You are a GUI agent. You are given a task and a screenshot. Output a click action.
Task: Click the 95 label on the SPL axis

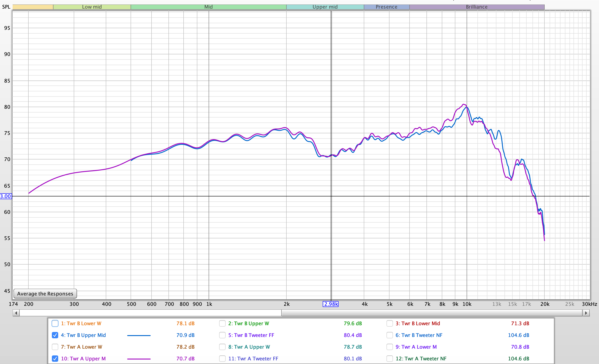tap(7, 28)
